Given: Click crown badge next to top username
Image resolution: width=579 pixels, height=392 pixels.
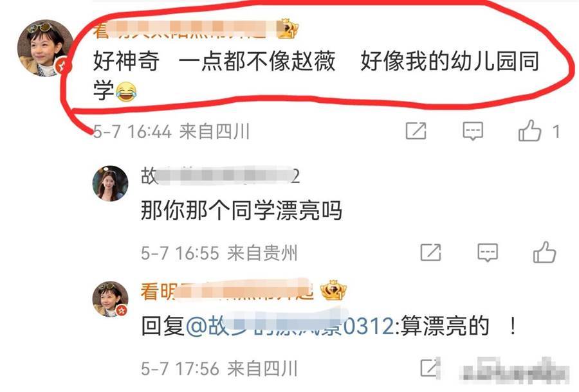Looking at the screenshot, I should (x=288, y=28).
